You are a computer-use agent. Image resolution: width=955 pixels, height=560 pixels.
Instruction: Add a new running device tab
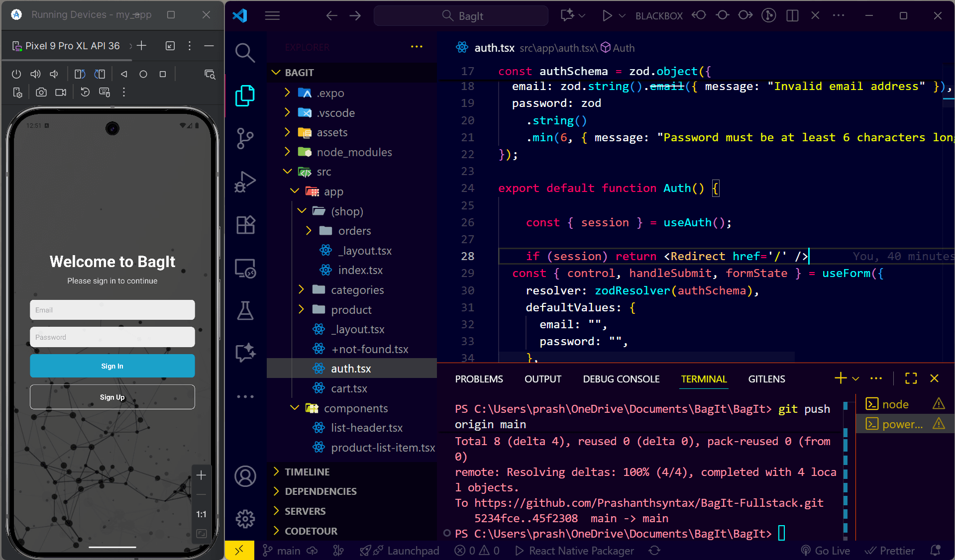(142, 46)
